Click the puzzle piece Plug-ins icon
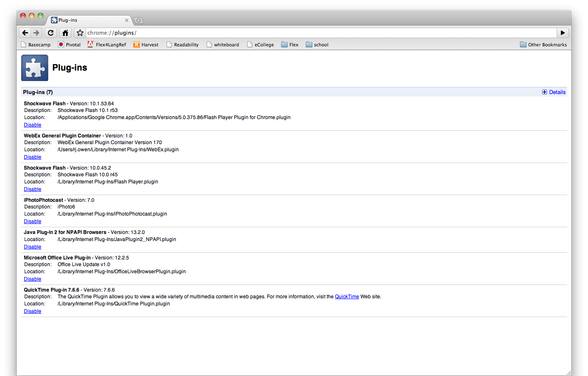The image size is (588, 376). pyautogui.click(x=35, y=68)
